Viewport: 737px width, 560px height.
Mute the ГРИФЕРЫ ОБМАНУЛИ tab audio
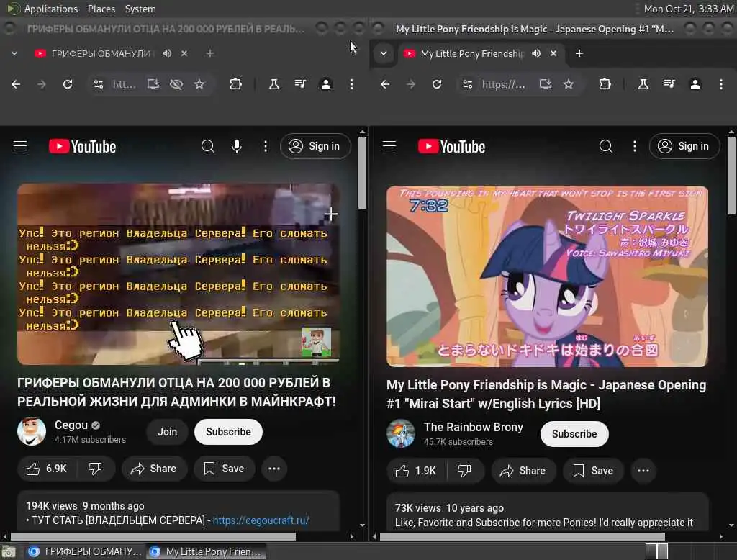tap(167, 53)
